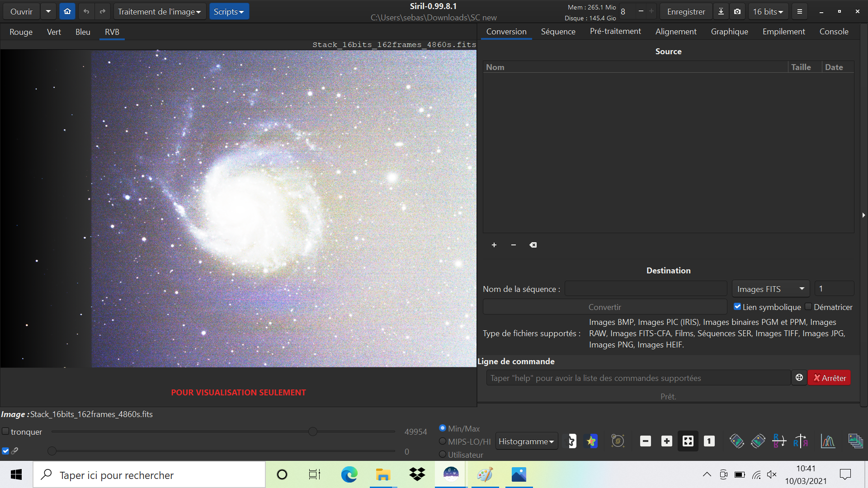The height and width of the screenshot is (488, 868).
Task: Collapse the right panel with side arrow
Action: [863, 215]
